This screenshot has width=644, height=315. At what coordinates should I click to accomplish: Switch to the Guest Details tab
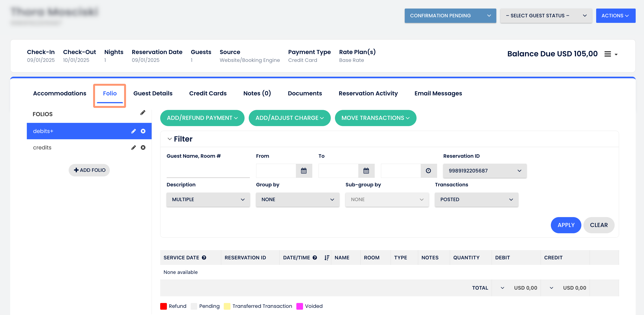coord(153,94)
